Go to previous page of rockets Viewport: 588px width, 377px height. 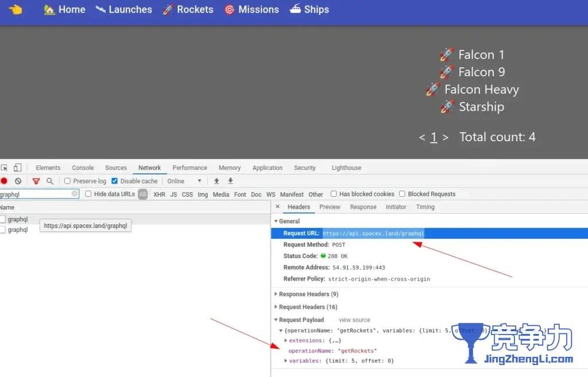pyautogui.click(x=422, y=137)
